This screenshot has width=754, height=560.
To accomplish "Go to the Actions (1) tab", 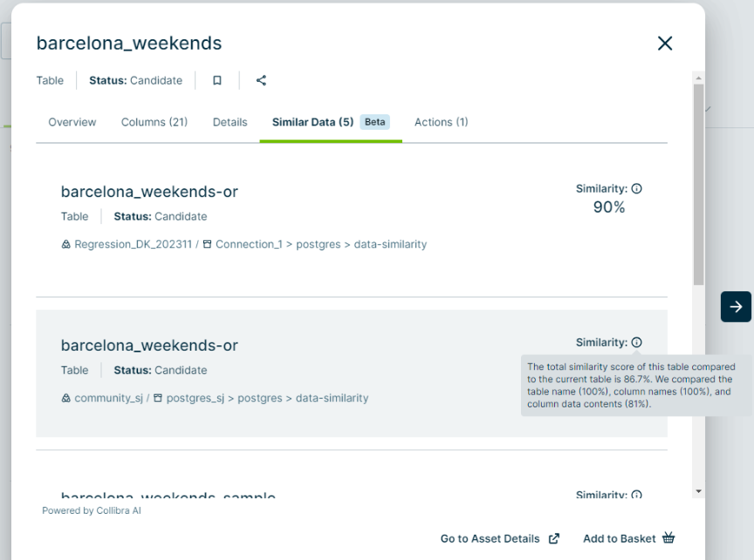I will (441, 122).
